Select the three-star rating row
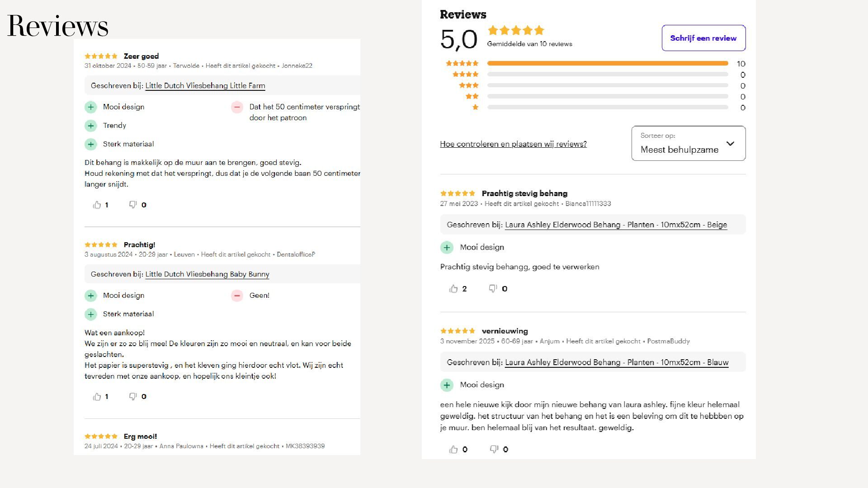 [x=608, y=85]
